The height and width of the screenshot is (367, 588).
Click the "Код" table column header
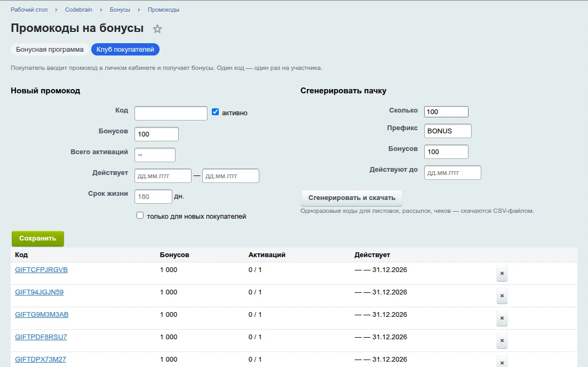coord(21,255)
